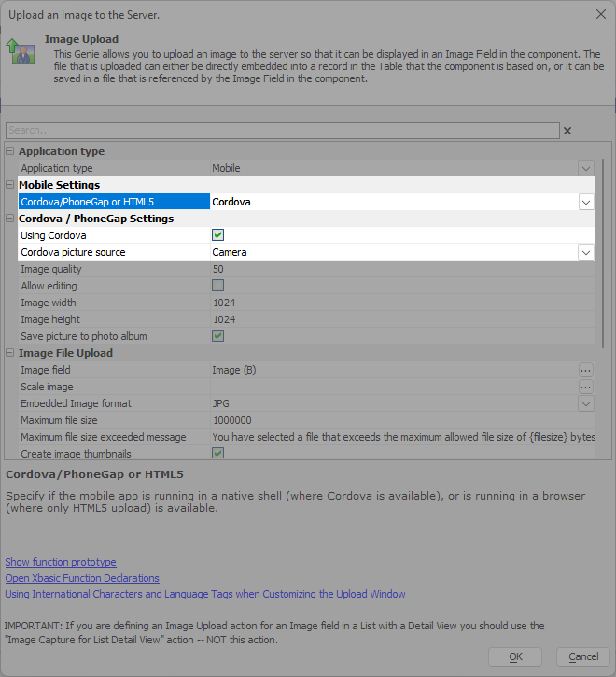Click the Show function prototype link

[61, 562]
